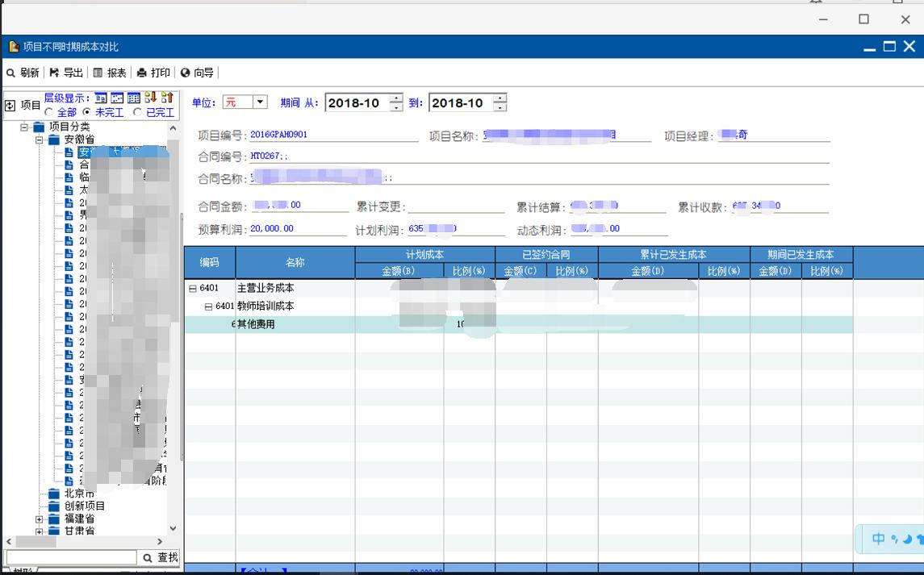This screenshot has width=924, height=575.
Task: Expand the 福建省 folder node
Action: 40,519
